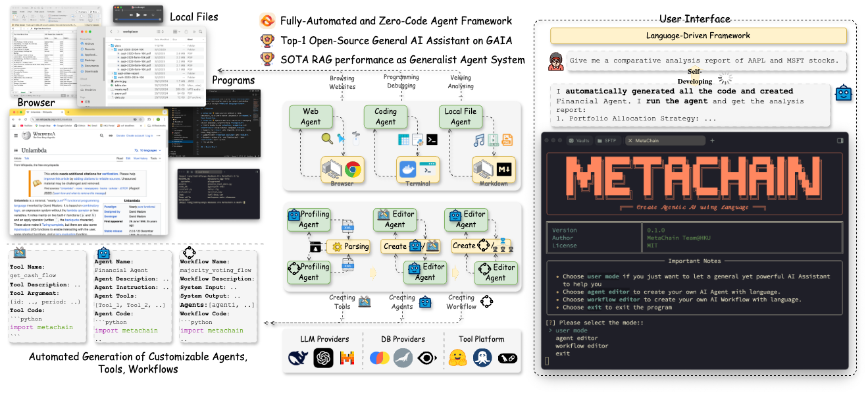Click the blue robot icon beside response
The width and height of the screenshot is (868, 395).
(844, 93)
